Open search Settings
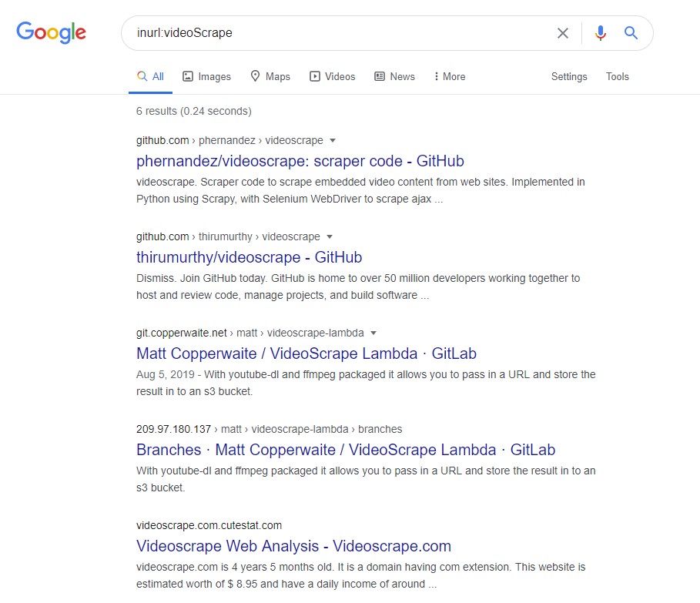The width and height of the screenshot is (700, 603). point(569,77)
